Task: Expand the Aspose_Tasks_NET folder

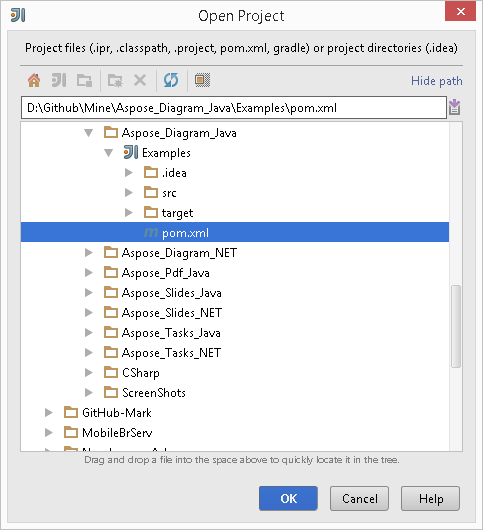Action: click(89, 352)
